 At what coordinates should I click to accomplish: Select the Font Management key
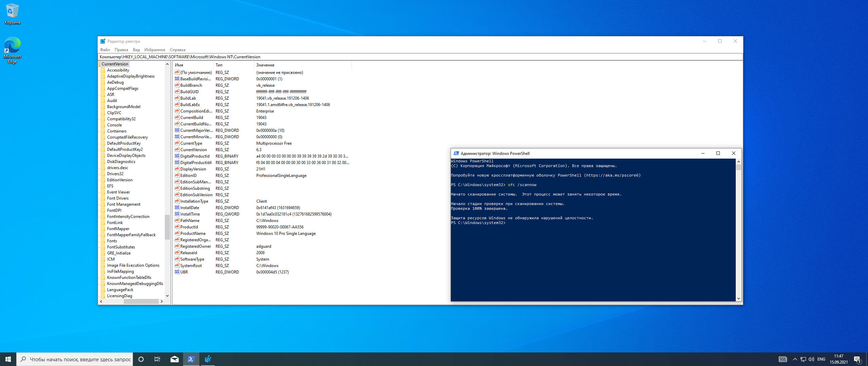124,204
